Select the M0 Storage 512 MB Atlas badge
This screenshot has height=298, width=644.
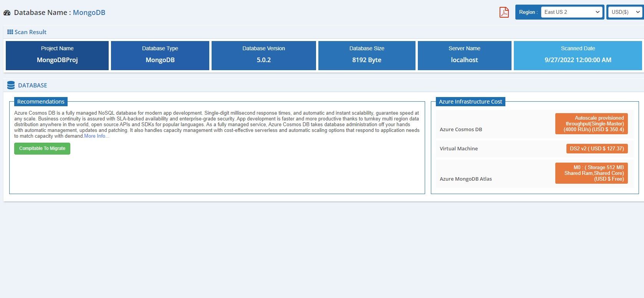coord(591,173)
